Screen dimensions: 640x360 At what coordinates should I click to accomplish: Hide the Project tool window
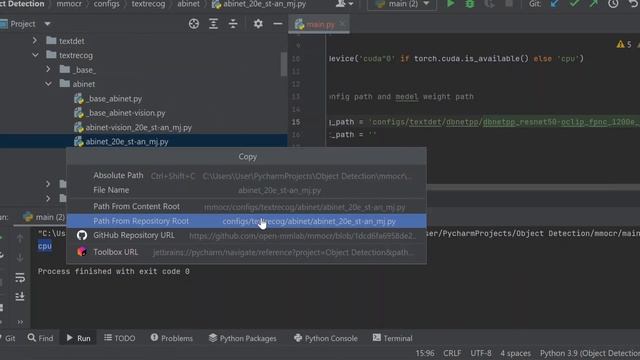(x=278, y=24)
